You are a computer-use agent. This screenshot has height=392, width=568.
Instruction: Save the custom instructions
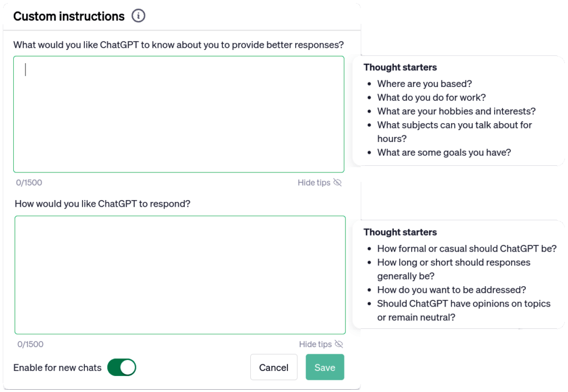(x=324, y=367)
